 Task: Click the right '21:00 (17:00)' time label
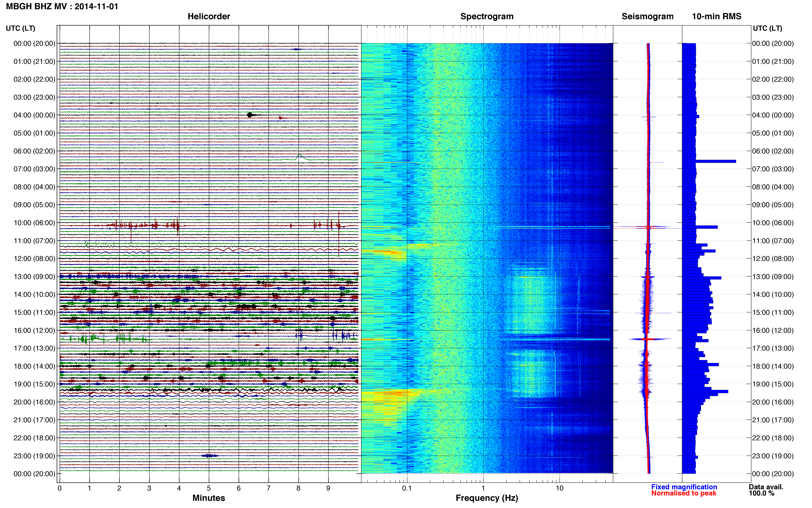pos(773,420)
